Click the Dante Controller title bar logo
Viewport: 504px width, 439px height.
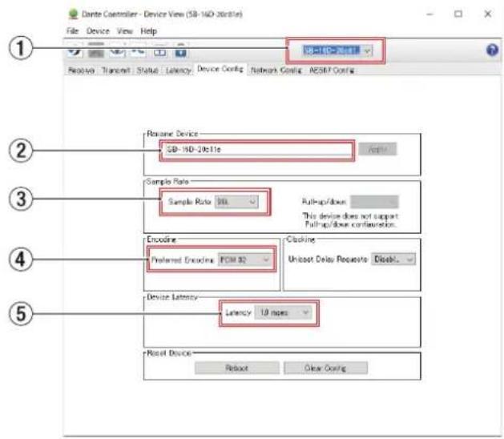[x=73, y=14]
